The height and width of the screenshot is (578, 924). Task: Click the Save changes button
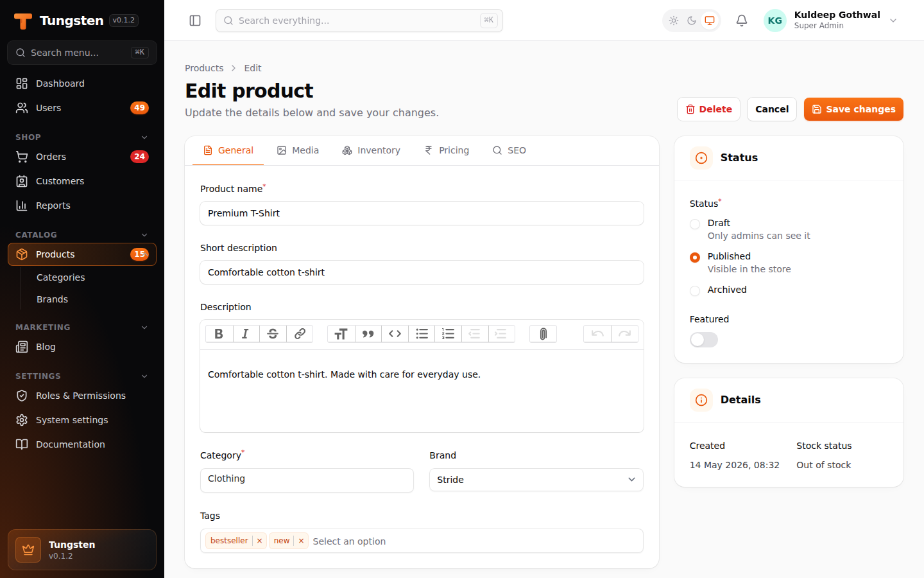click(x=853, y=109)
